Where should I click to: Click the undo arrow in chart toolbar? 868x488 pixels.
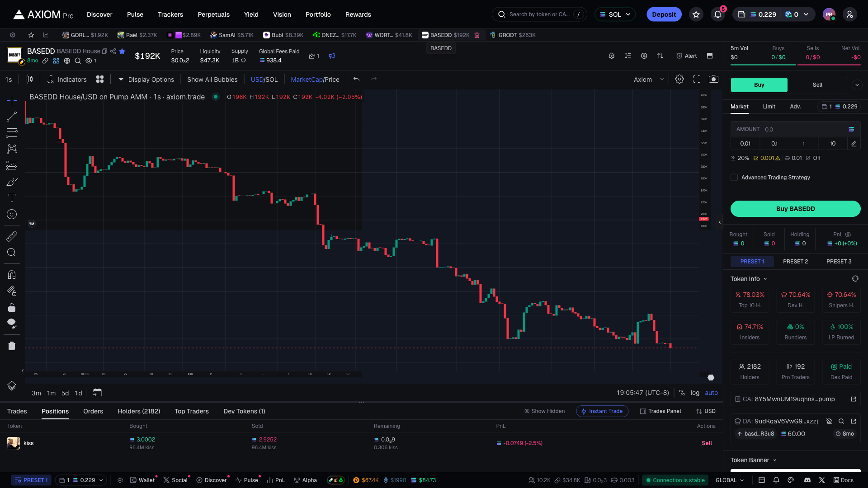pos(356,80)
